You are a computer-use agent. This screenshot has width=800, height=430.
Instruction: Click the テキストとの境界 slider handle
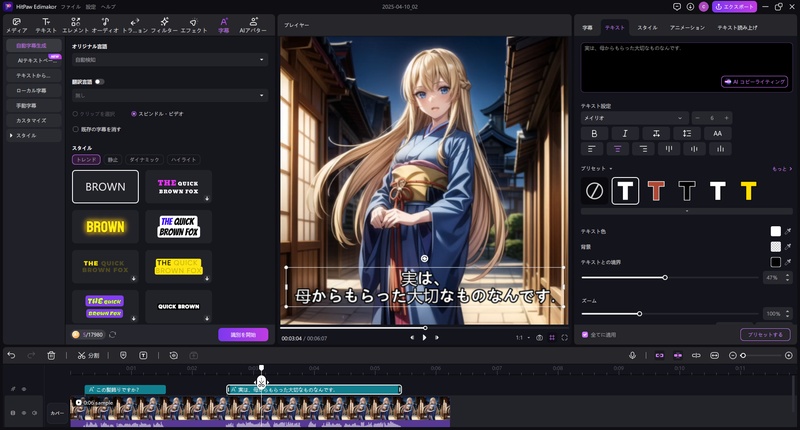[665, 277]
